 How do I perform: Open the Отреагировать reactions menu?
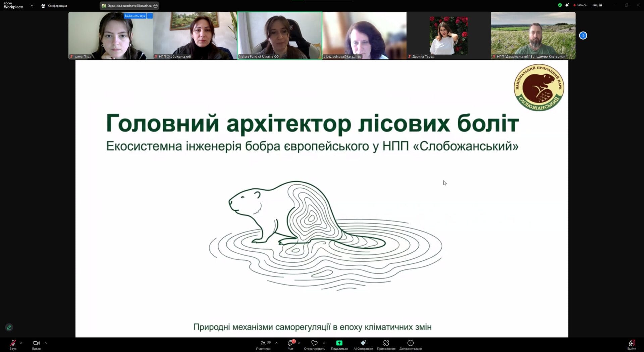click(x=314, y=344)
